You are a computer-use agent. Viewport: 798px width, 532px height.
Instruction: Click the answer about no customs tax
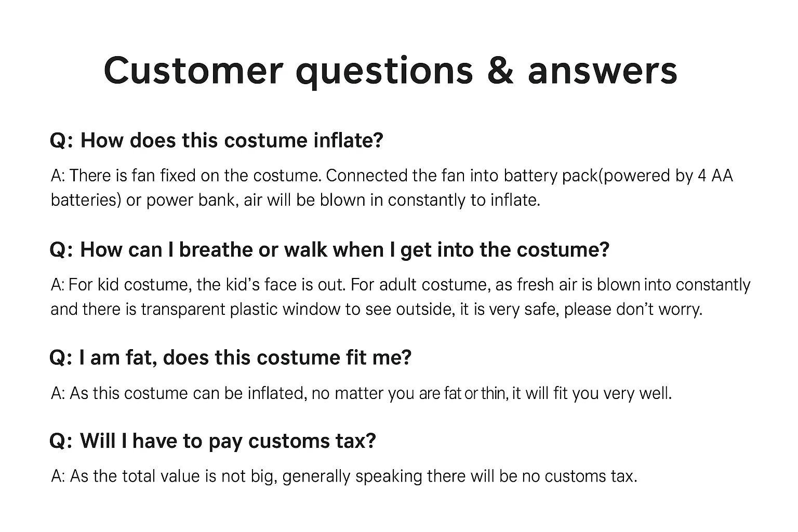pos(344,476)
